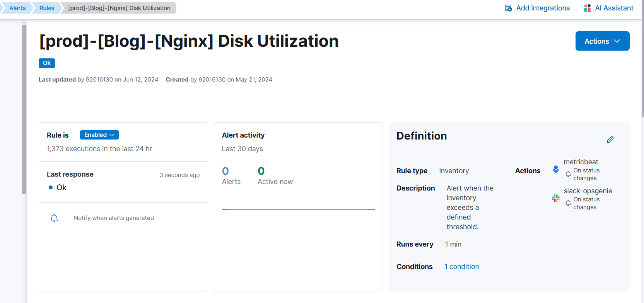Screen dimensions: 644x303
Task: Select the 'Inventory' rule type value
Action: tap(454, 171)
